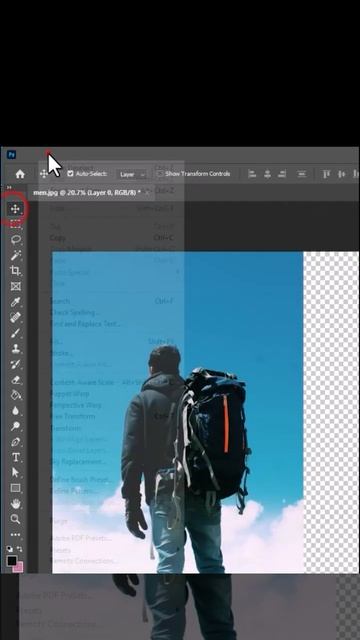Select the Crop tool
Screen dimensions: 360x640
[15, 271]
